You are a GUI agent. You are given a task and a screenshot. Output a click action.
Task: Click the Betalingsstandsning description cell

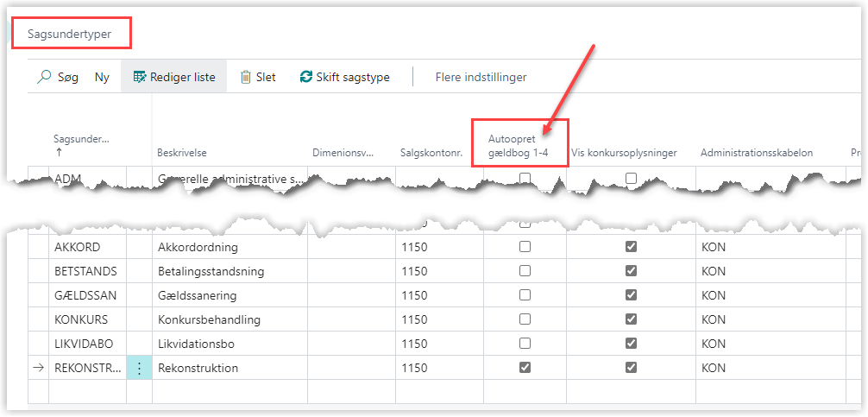(x=211, y=271)
